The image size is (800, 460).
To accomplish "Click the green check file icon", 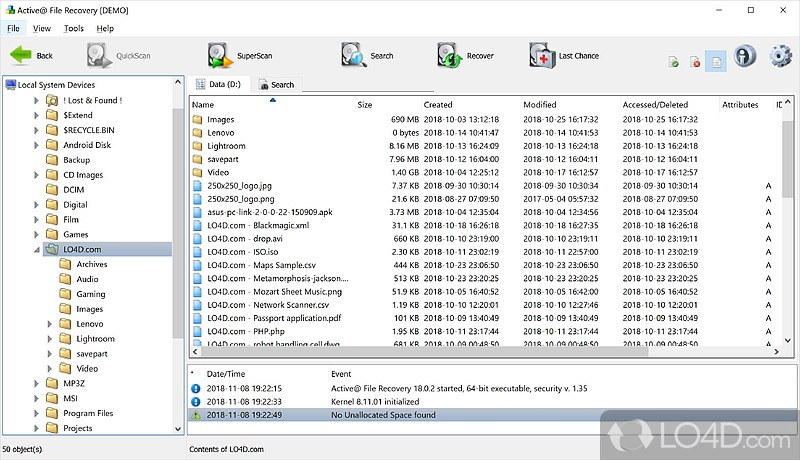I will click(674, 62).
